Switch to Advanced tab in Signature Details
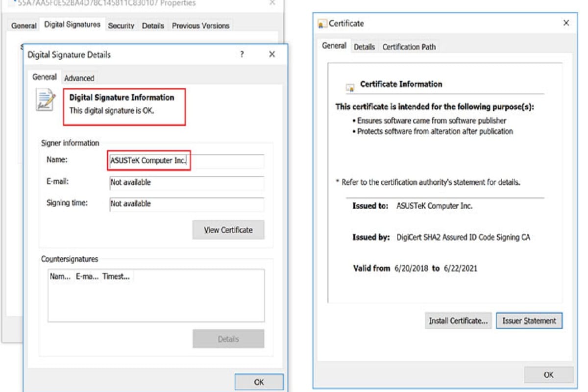 pos(79,78)
